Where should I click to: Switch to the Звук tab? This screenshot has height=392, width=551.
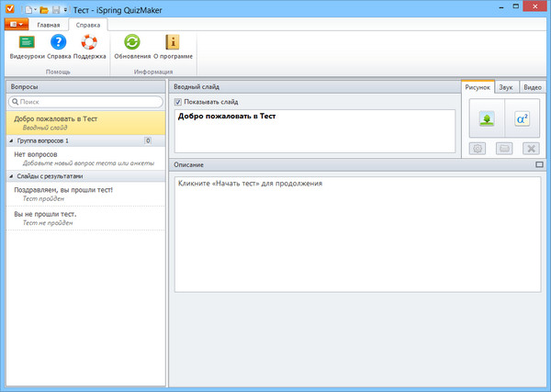click(x=506, y=86)
